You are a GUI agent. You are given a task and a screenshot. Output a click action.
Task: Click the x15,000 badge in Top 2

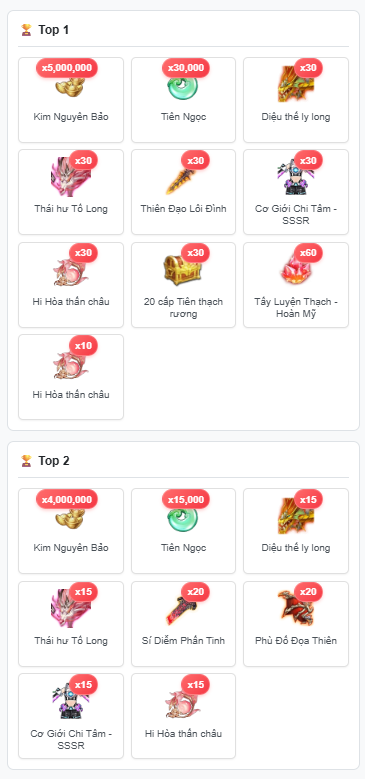click(186, 499)
